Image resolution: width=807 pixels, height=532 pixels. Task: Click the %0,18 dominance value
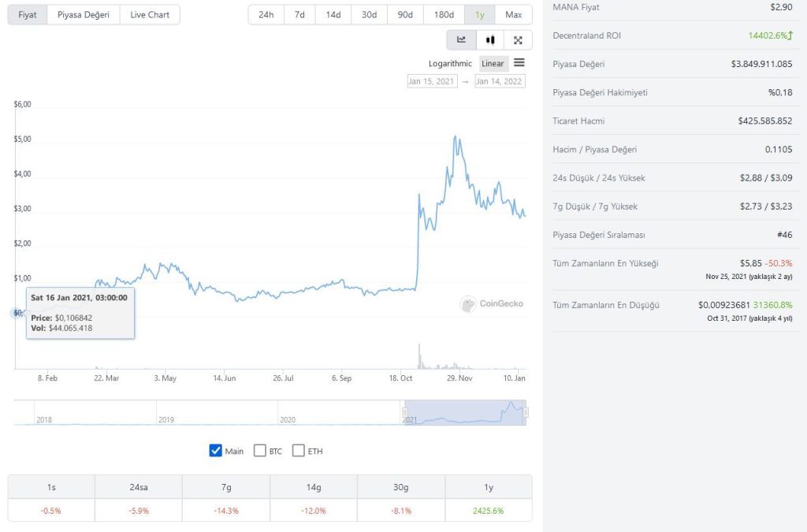tap(780, 92)
